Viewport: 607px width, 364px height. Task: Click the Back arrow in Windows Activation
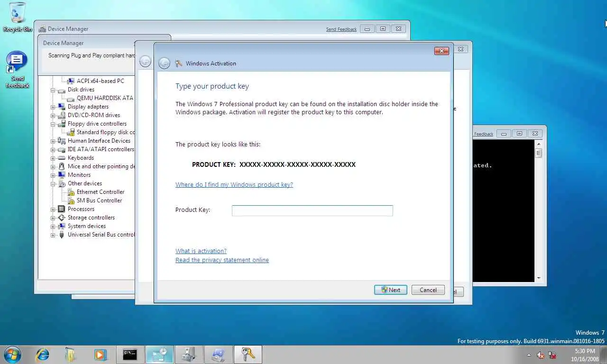point(164,63)
